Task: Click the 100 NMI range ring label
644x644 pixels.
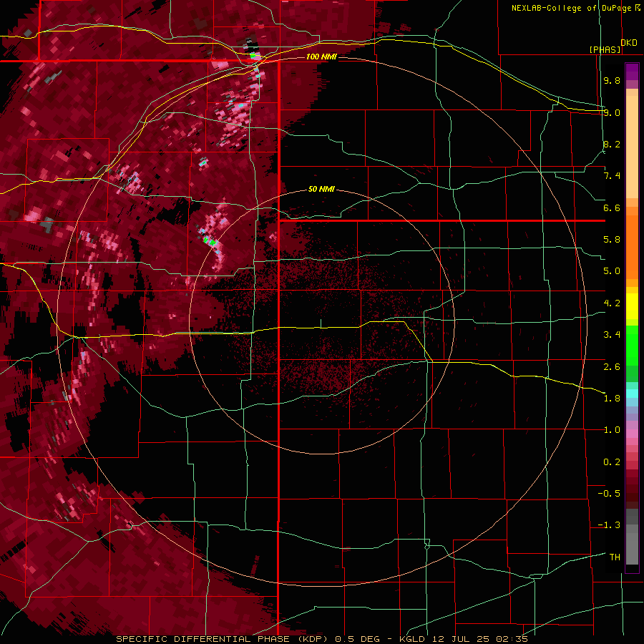Action: click(321, 57)
